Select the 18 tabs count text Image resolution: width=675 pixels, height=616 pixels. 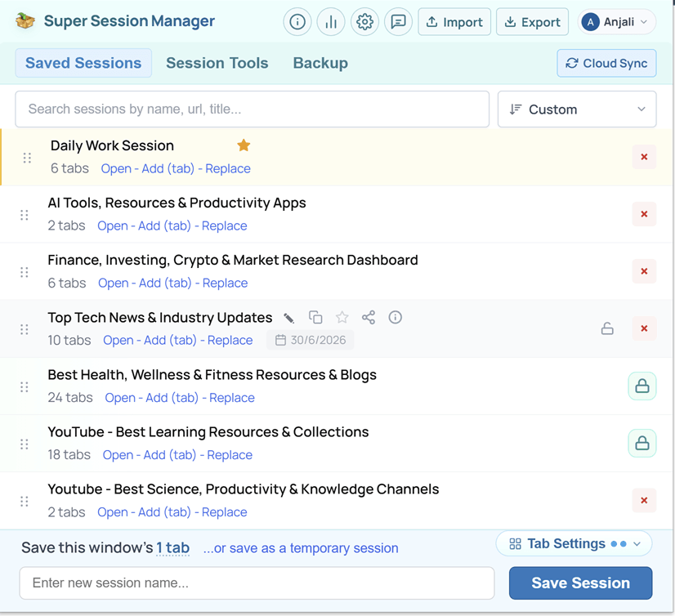point(69,455)
